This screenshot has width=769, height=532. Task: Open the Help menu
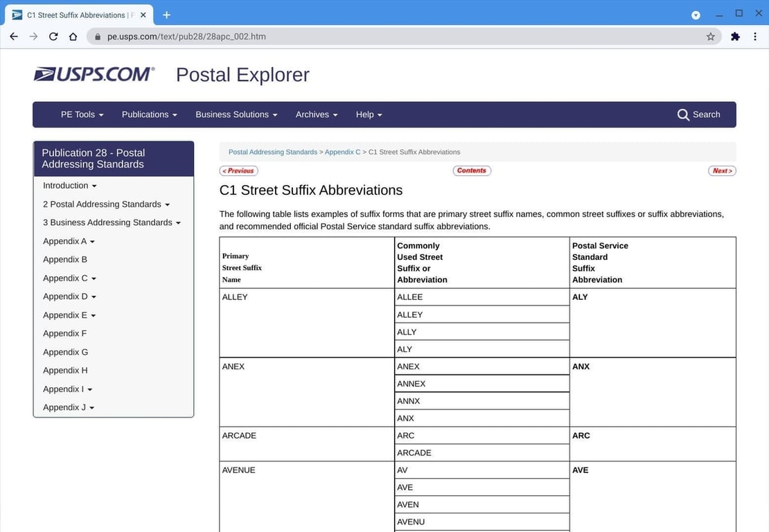369,115
